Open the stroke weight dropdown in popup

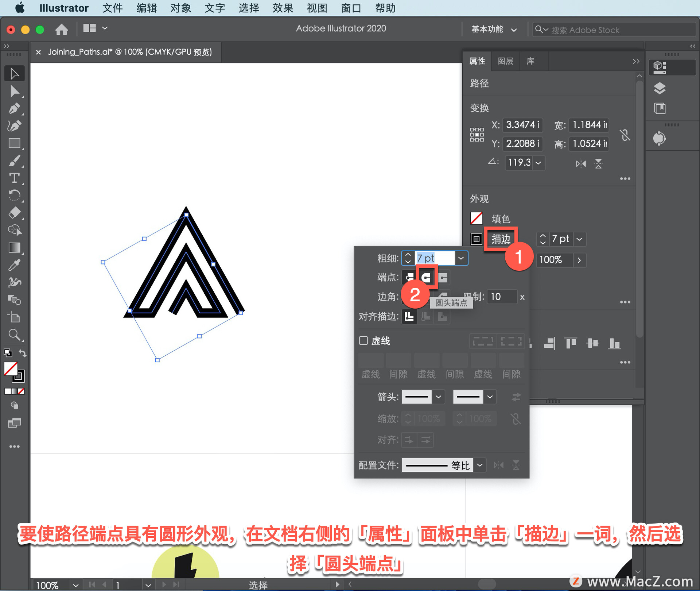(461, 258)
